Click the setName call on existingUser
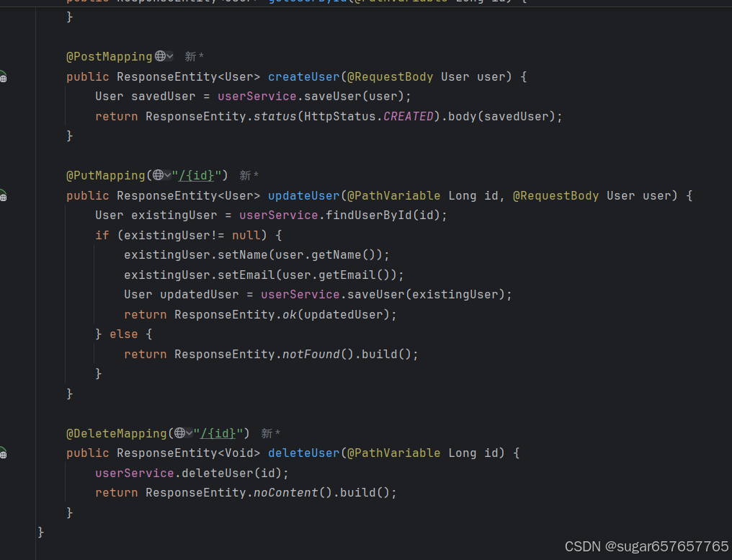The image size is (732, 560). [x=243, y=255]
